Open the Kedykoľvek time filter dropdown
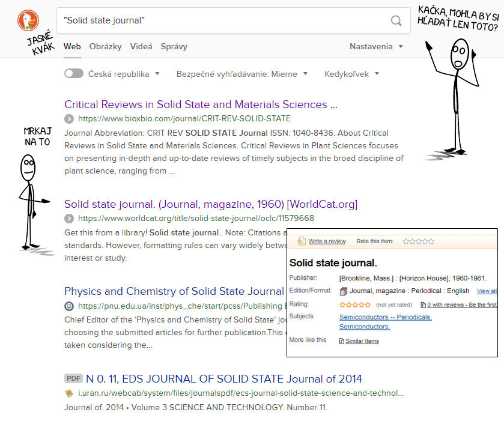 pos(351,74)
